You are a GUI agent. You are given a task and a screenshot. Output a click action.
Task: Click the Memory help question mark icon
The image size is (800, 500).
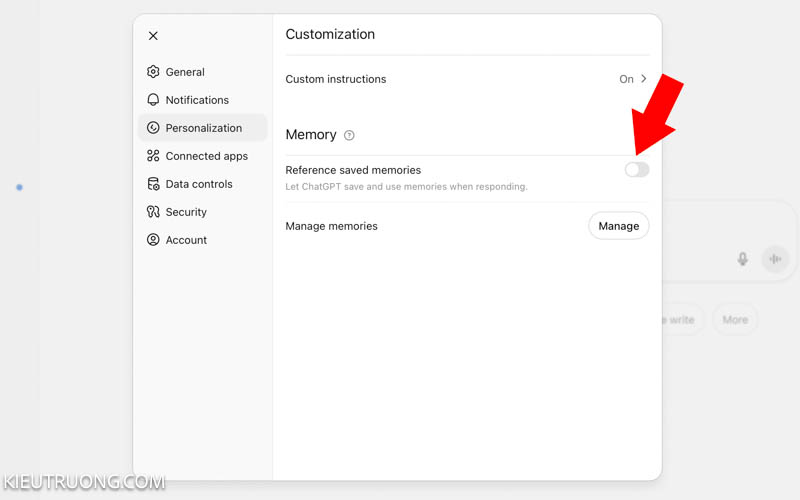coord(349,135)
